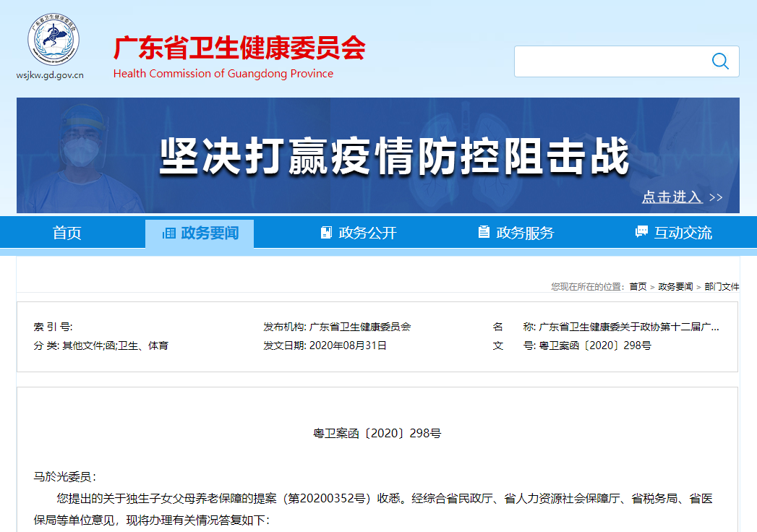Click the clipboard icon beside 政务服务

[484, 233]
